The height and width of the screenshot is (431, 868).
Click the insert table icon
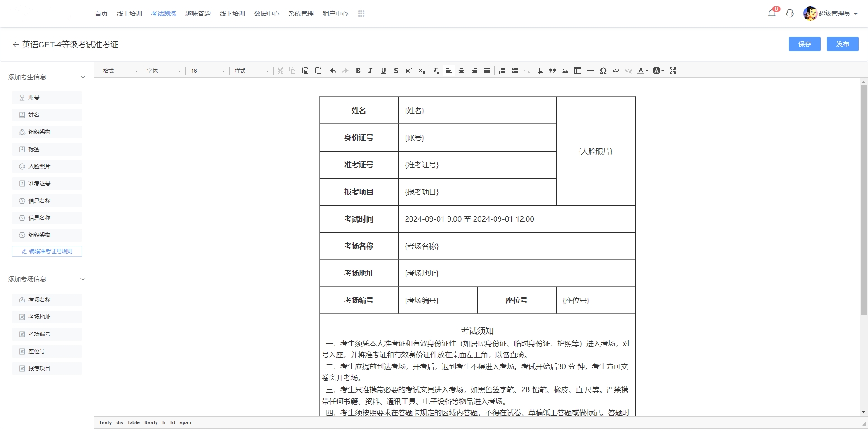click(x=578, y=71)
